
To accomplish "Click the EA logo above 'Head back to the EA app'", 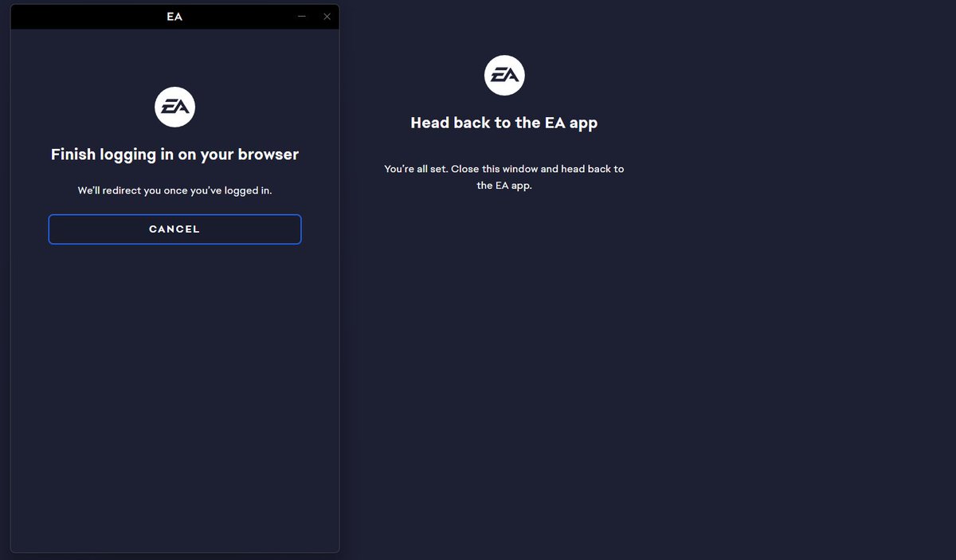I will pyautogui.click(x=504, y=76).
